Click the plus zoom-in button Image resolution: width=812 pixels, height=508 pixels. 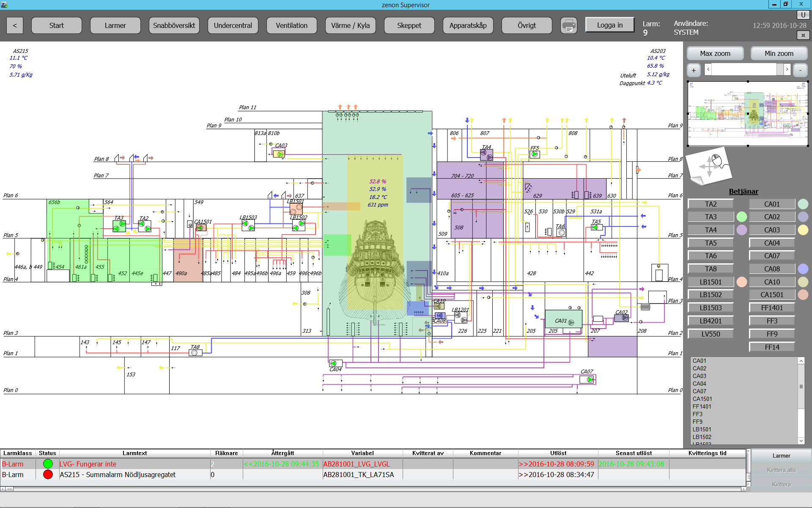tap(694, 70)
